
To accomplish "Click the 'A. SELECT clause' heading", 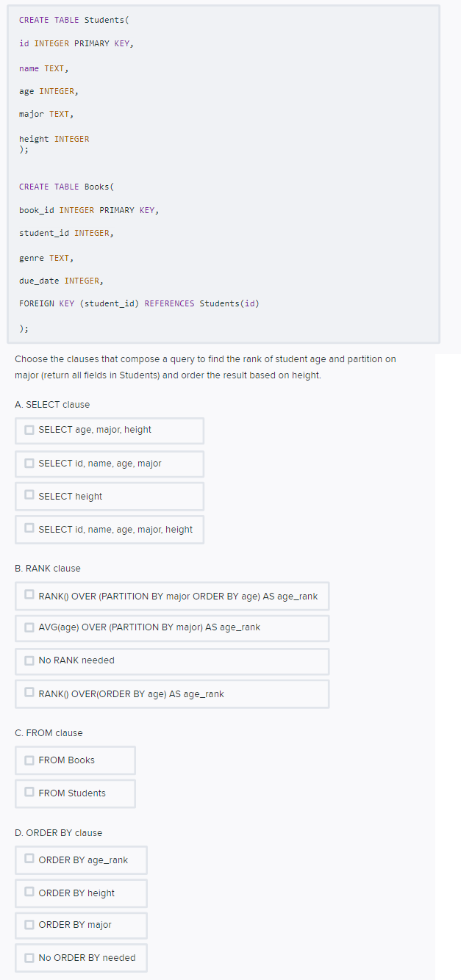I will [52, 405].
